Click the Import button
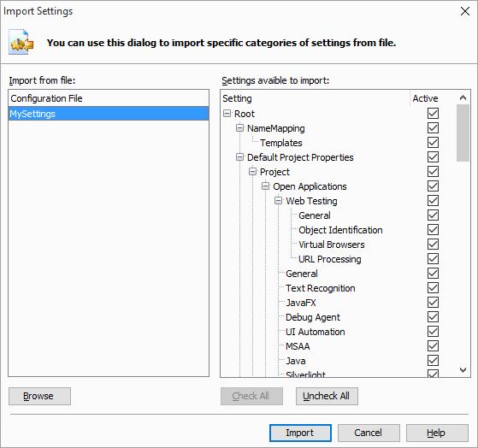Screen dimensions: 478x448 (x=300, y=433)
